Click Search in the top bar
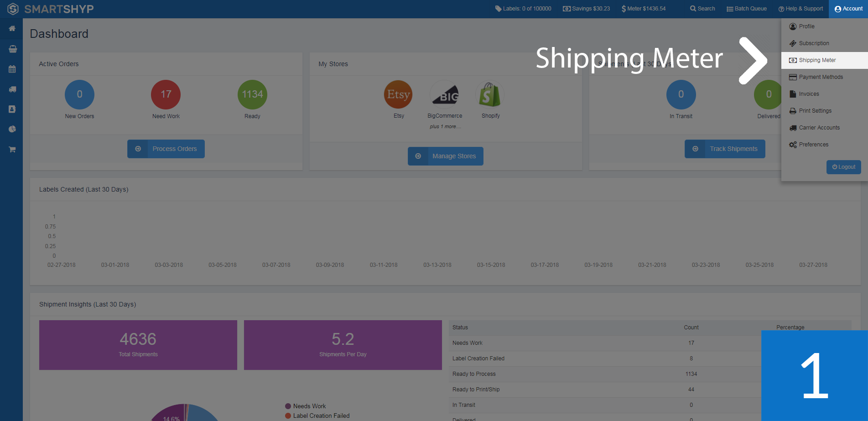 coord(702,9)
